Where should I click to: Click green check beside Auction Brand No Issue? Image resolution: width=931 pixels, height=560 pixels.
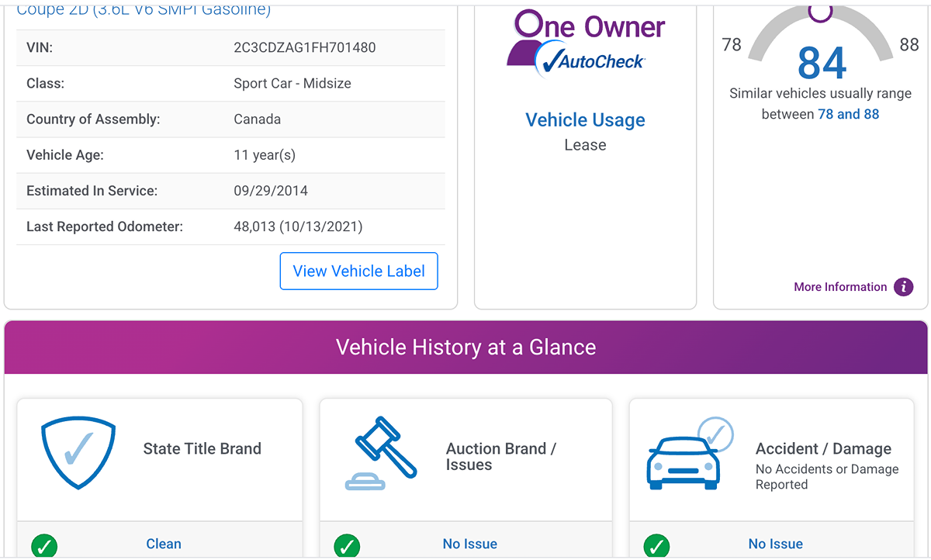[x=347, y=547]
